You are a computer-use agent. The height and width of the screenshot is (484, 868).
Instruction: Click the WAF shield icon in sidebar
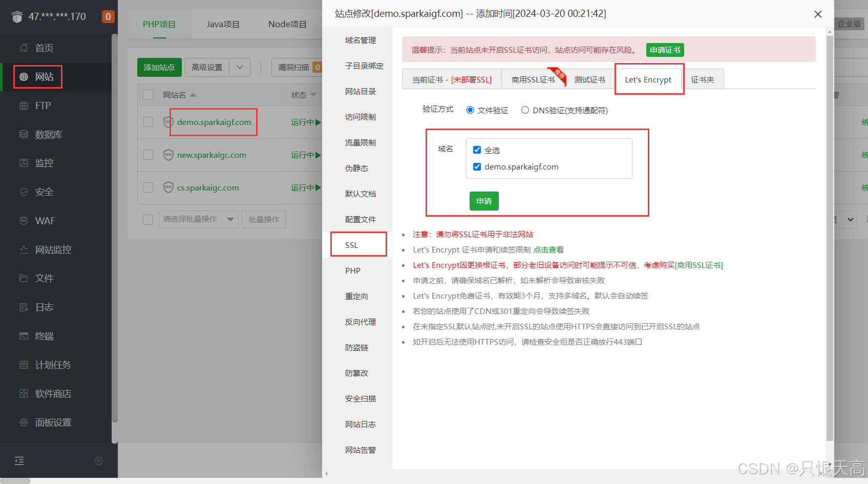coord(24,221)
